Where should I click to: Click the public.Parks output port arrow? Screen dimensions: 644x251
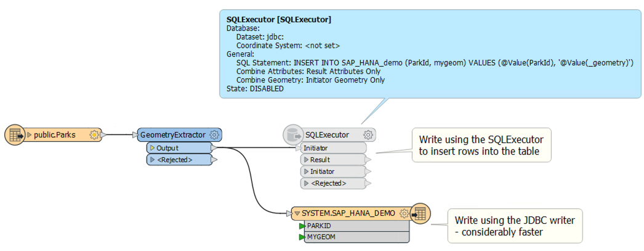pos(104,134)
